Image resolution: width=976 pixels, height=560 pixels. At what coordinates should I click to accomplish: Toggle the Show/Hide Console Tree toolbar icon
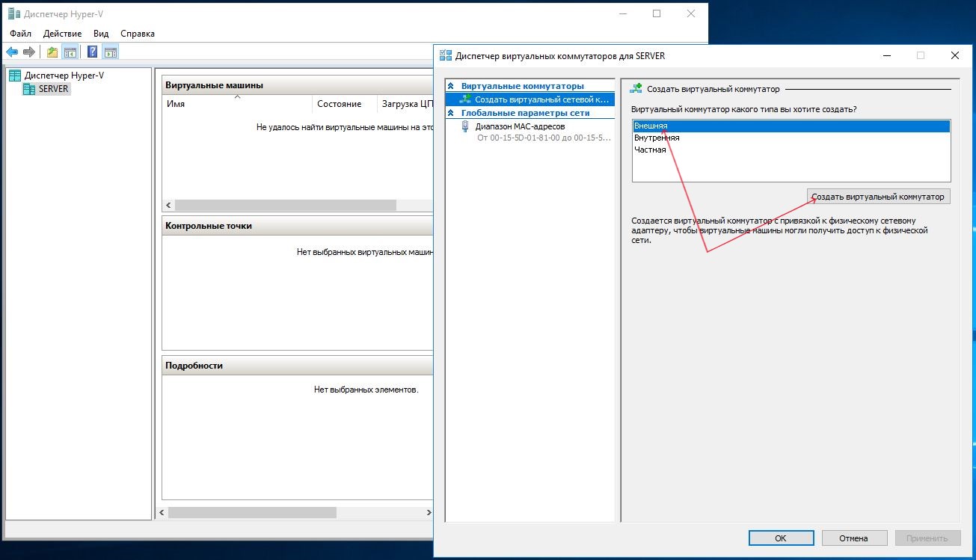70,52
